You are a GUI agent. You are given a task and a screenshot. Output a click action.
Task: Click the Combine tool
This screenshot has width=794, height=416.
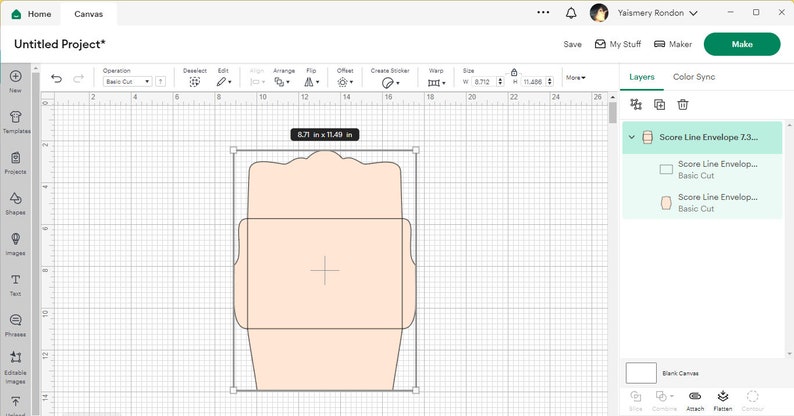click(x=664, y=401)
